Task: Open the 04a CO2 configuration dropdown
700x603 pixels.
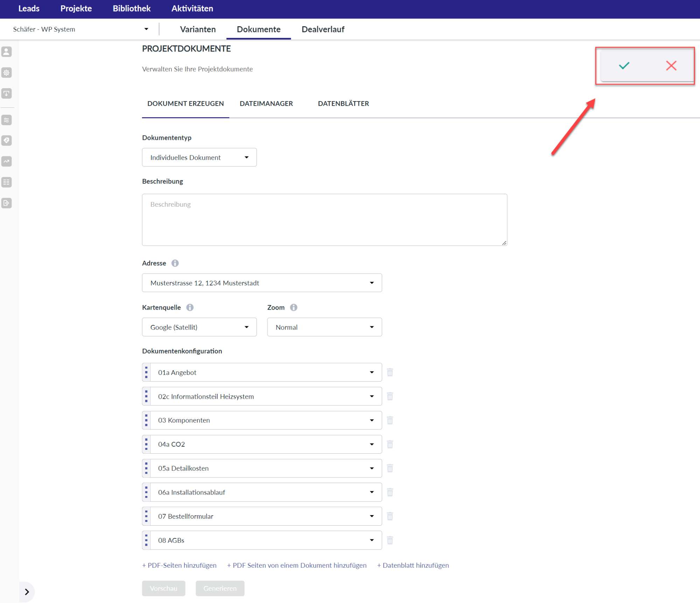Action: tap(265, 444)
